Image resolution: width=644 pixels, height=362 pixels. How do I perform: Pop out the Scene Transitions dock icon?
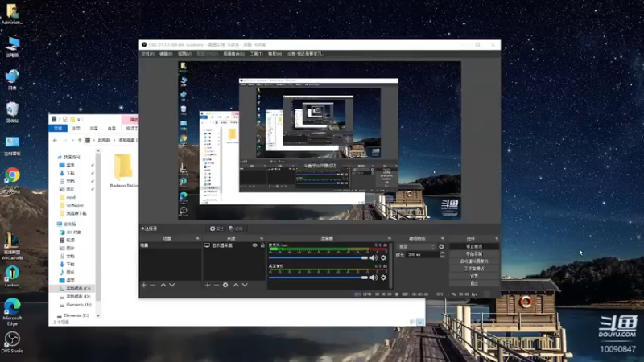pos(442,238)
